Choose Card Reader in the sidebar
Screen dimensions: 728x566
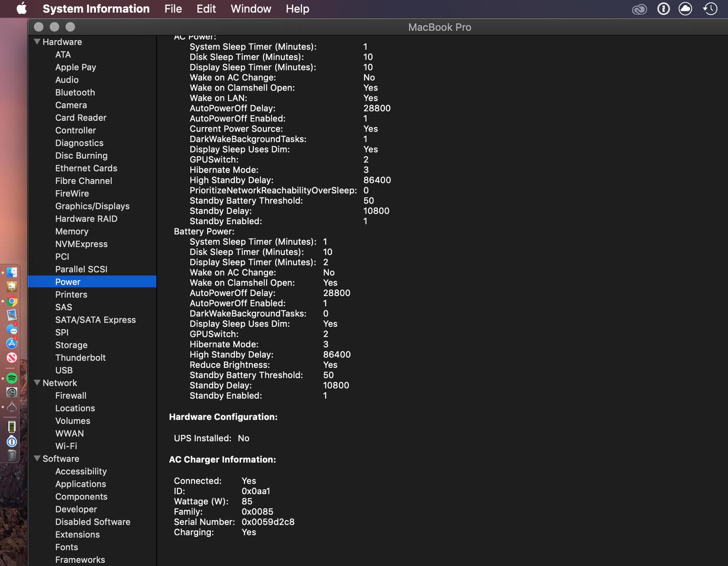(81, 117)
